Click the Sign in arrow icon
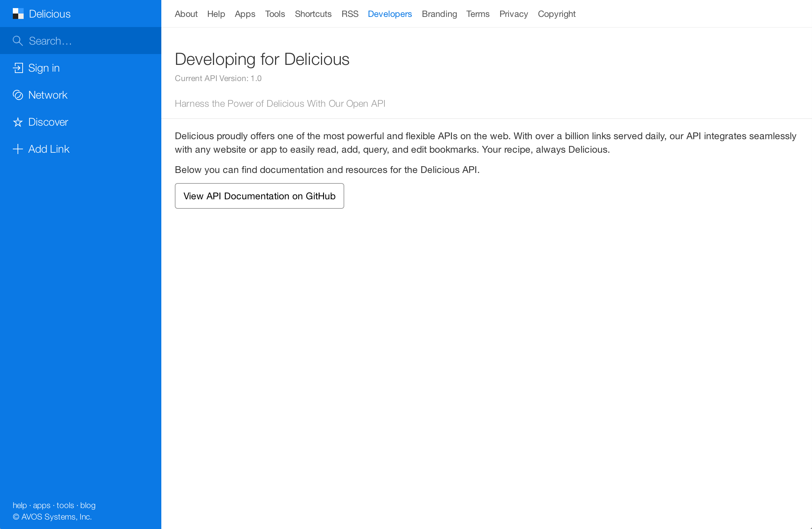Image resolution: width=812 pixels, height=529 pixels. (18, 68)
